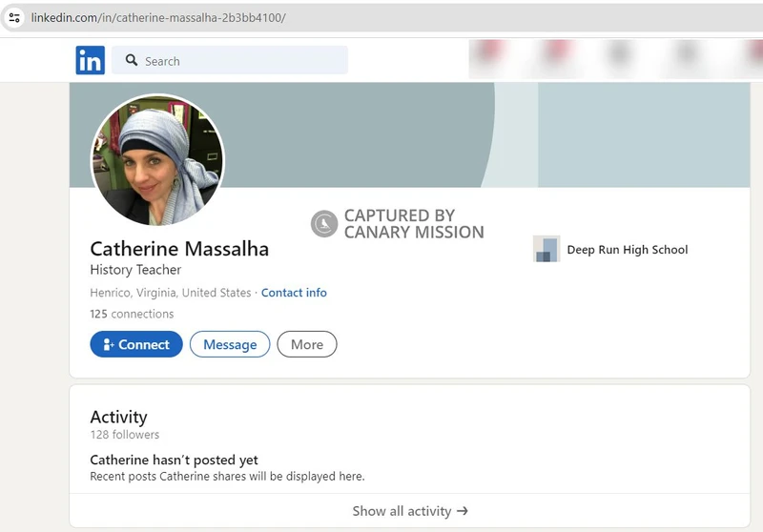Click Show all activity link
The width and height of the screenshot is (763, 532).
click(x=410, y=511)
